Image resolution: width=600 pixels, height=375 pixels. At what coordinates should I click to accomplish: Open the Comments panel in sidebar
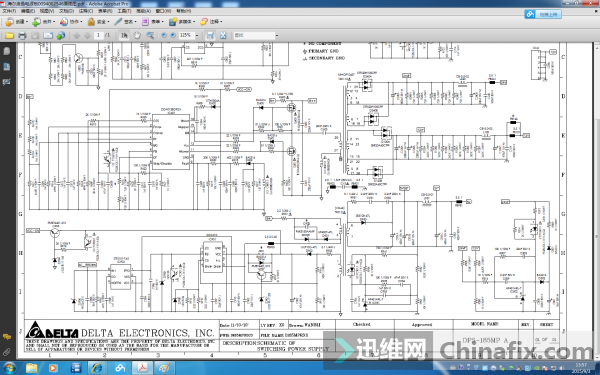tap(7, 337)
